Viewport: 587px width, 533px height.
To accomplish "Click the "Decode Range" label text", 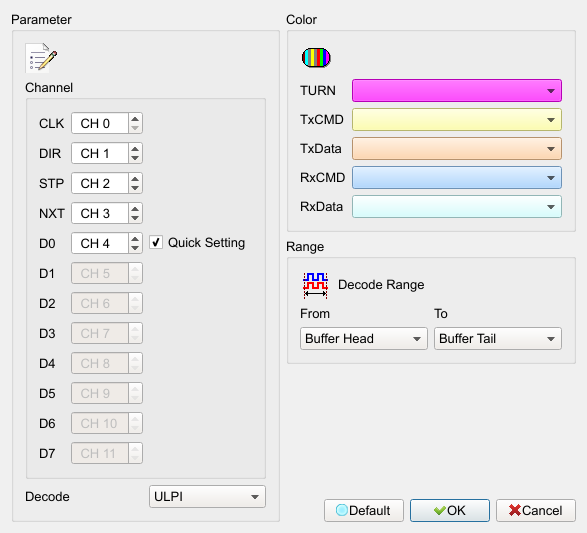I will point(381,284).
